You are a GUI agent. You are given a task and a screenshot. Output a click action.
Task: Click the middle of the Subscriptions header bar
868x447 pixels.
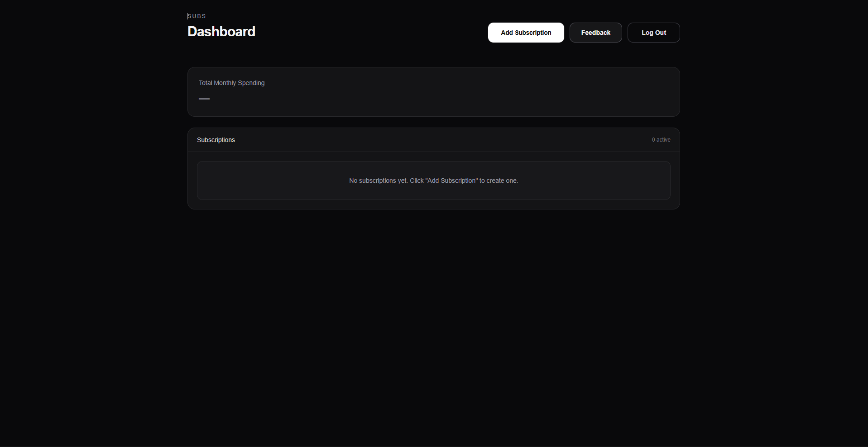coord(433,140)
